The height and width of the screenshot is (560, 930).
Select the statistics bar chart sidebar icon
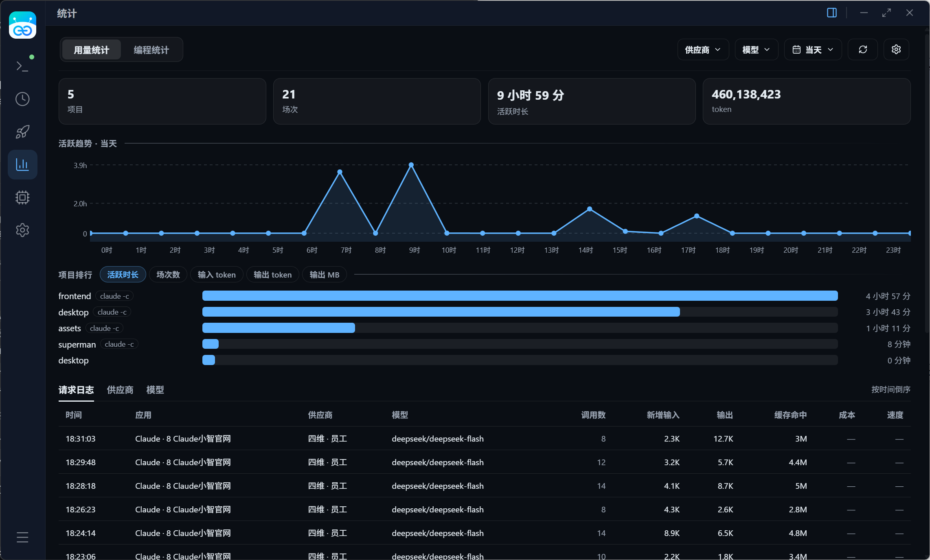click(22, 164)
